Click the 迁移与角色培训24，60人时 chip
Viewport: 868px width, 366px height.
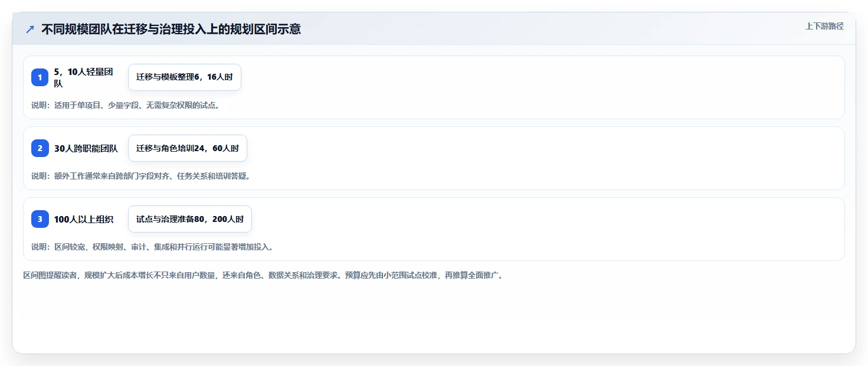click(188, 148)
